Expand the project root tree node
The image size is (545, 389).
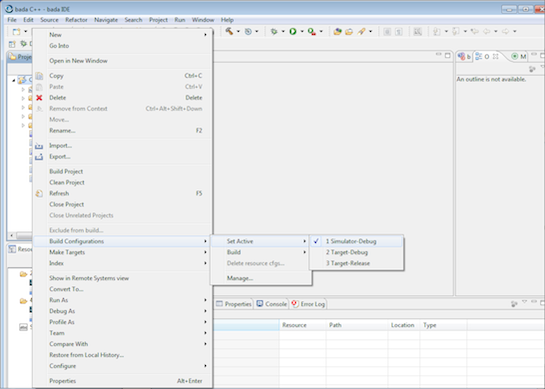point(14,80)
